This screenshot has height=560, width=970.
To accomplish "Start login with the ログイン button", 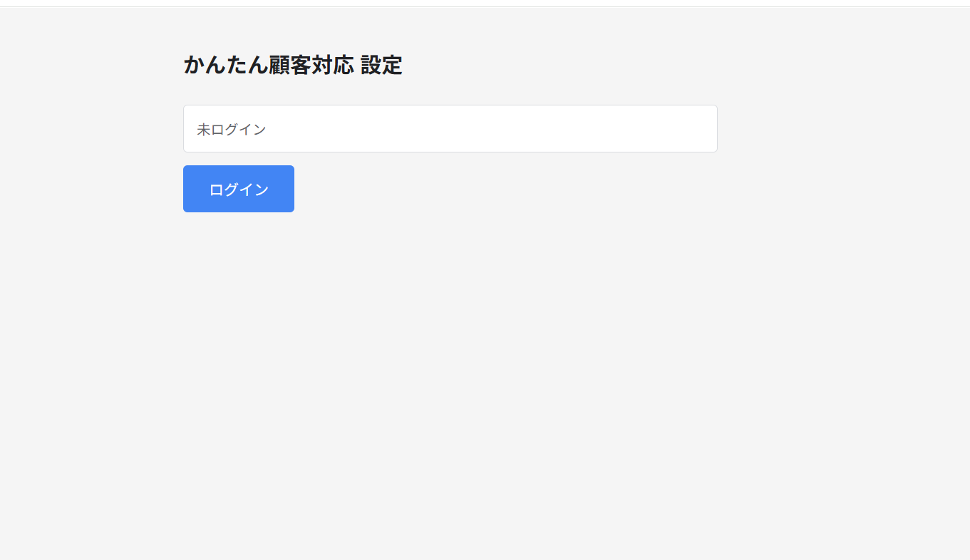I will point(238,189).
